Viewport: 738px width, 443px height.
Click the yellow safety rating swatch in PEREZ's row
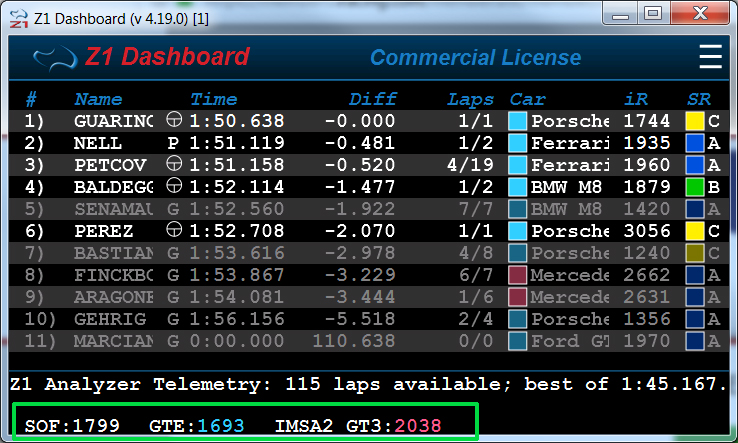coord(695,231)
